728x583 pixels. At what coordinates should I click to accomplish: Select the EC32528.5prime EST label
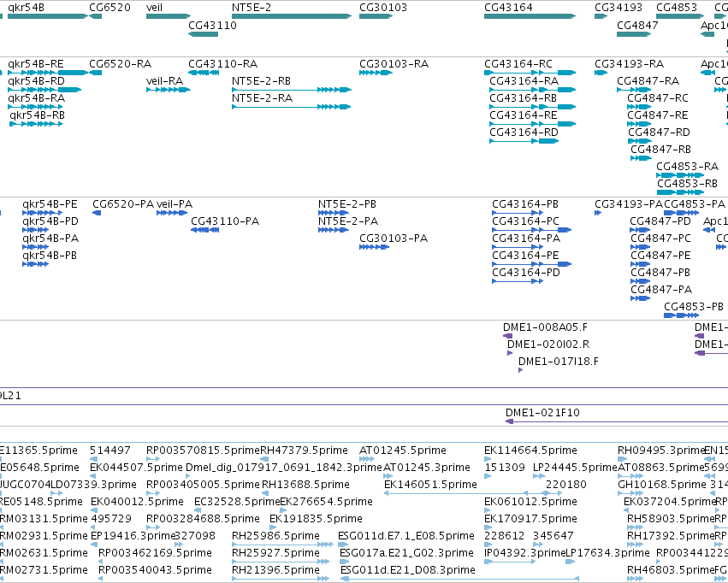[x=237, y=502]
